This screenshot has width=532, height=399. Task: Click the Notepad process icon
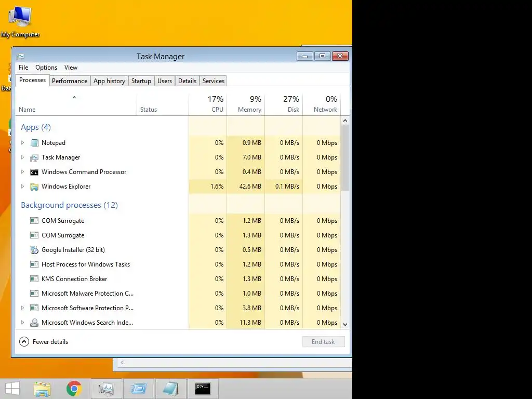pyautogui.click(x=34, y=143)
